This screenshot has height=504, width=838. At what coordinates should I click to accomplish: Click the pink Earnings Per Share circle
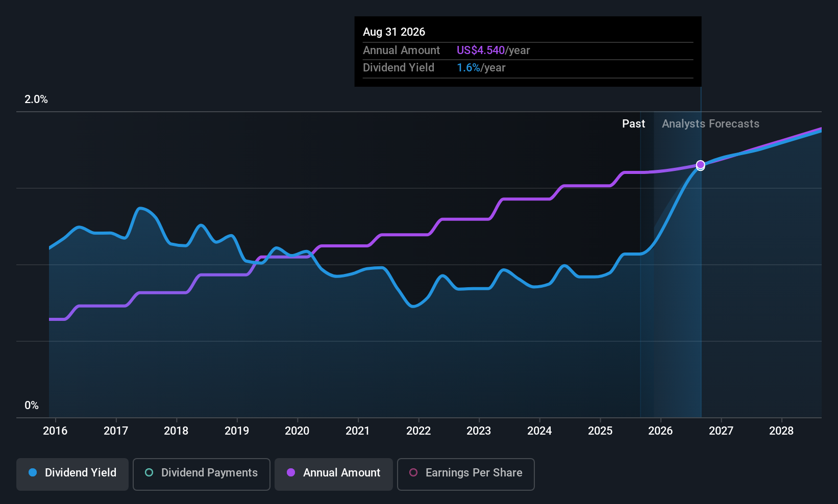(413, 472)
